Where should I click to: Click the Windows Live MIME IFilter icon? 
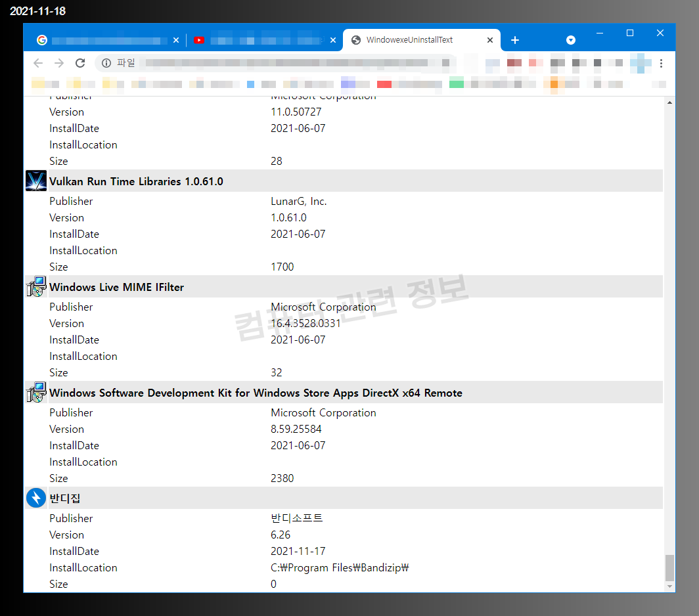click(36, 286)
